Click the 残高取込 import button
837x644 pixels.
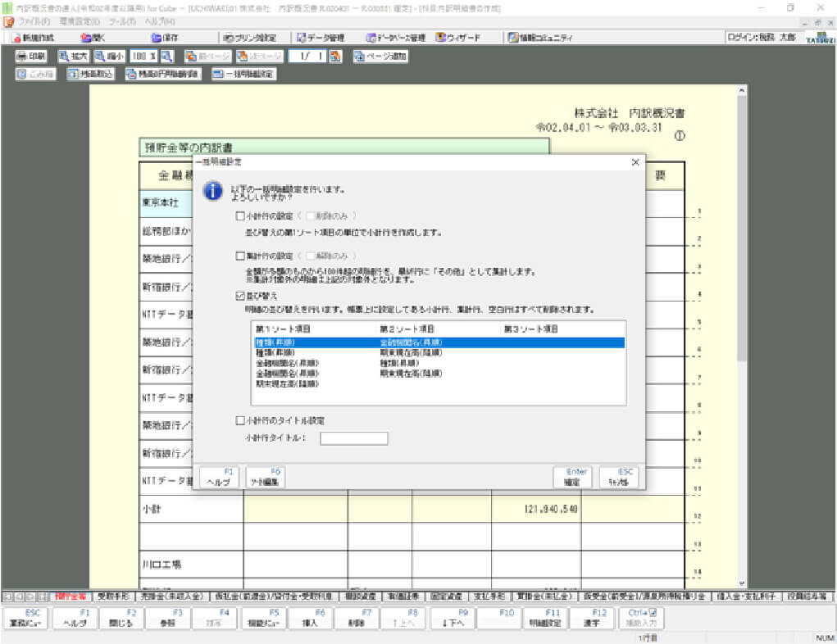point(90,75)
